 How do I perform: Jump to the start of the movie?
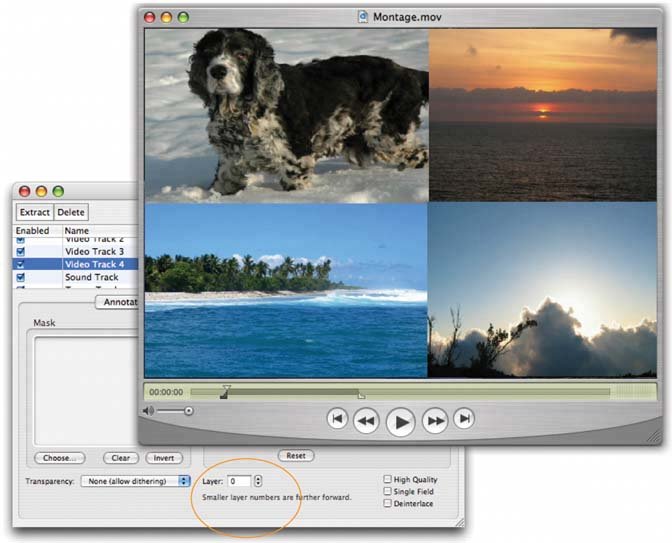click(x=337, y=419)
